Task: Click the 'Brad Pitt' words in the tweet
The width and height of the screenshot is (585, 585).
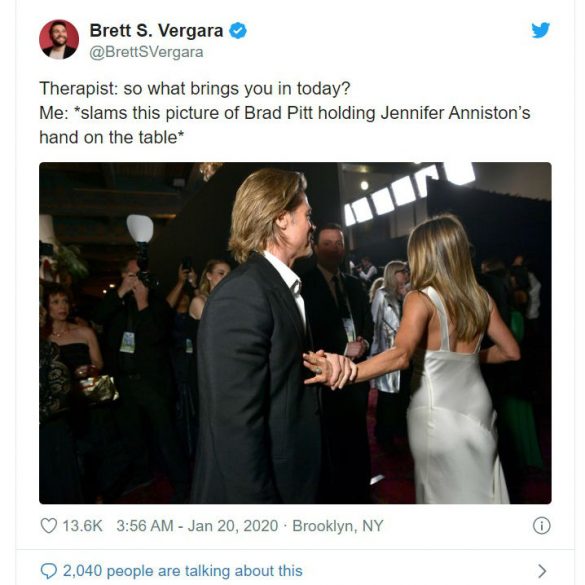Action: (278, 113)
